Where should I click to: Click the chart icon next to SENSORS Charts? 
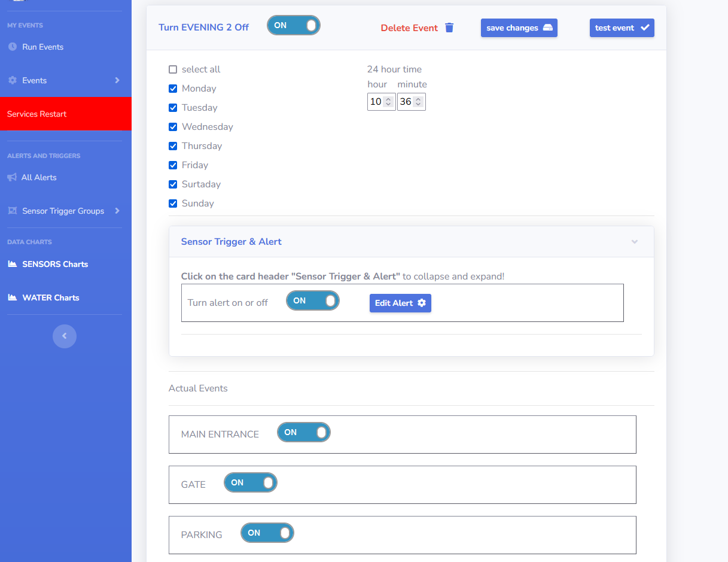point(13,264)
